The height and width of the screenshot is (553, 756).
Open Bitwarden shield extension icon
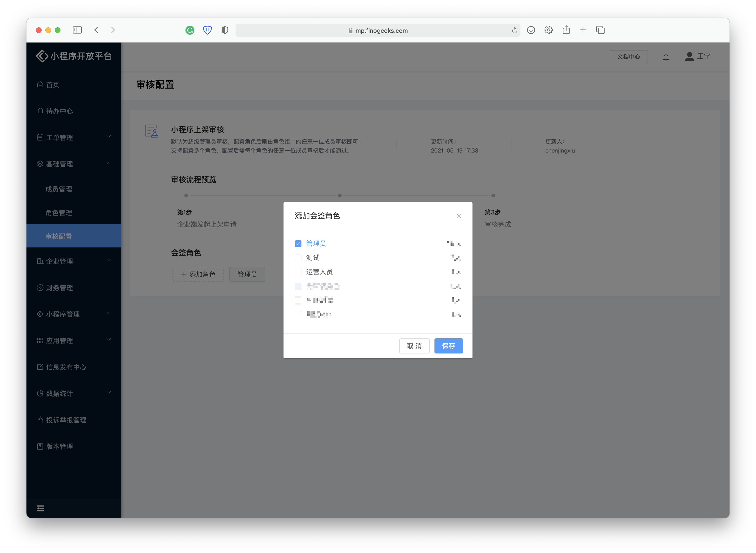207,30
